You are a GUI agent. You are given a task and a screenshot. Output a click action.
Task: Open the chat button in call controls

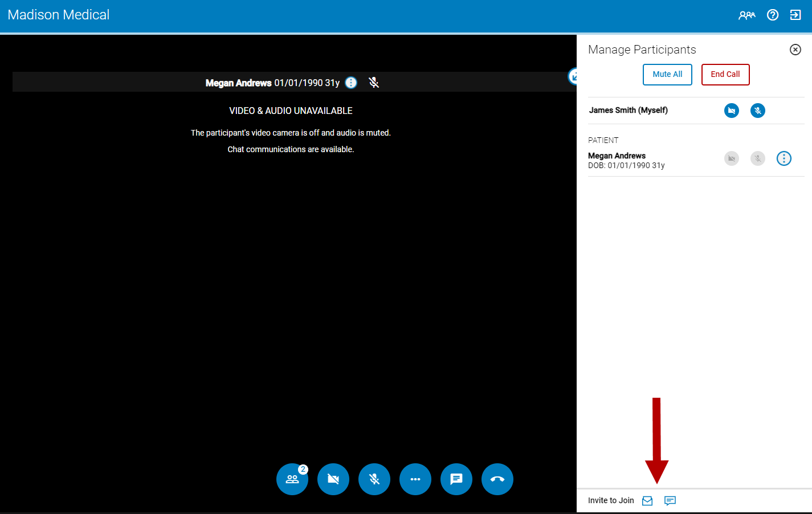coord(456,479)
